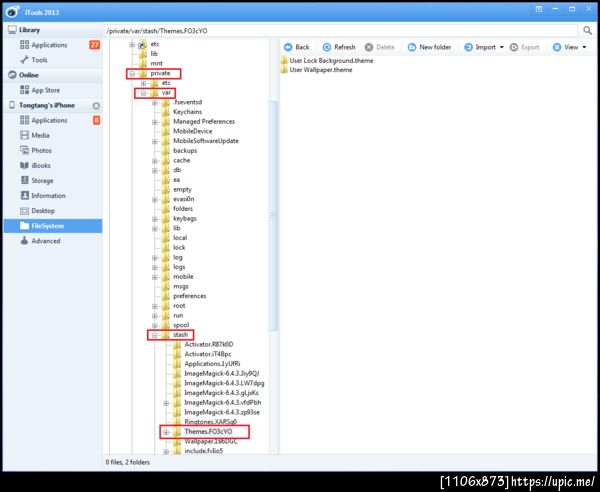Expand the MobileSoftwareUpdate node
Viewport: 600px width, 492px height.
(155, 142)
